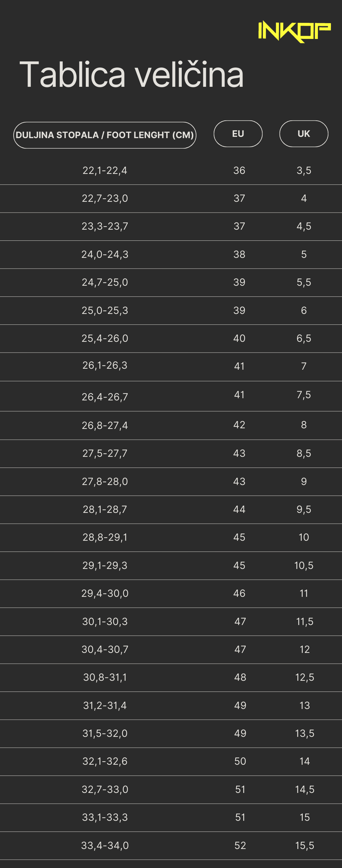This screenshot has width=342, height=868.
Task: Pick the UK size 3,5 value
Action: coord(304,170)
